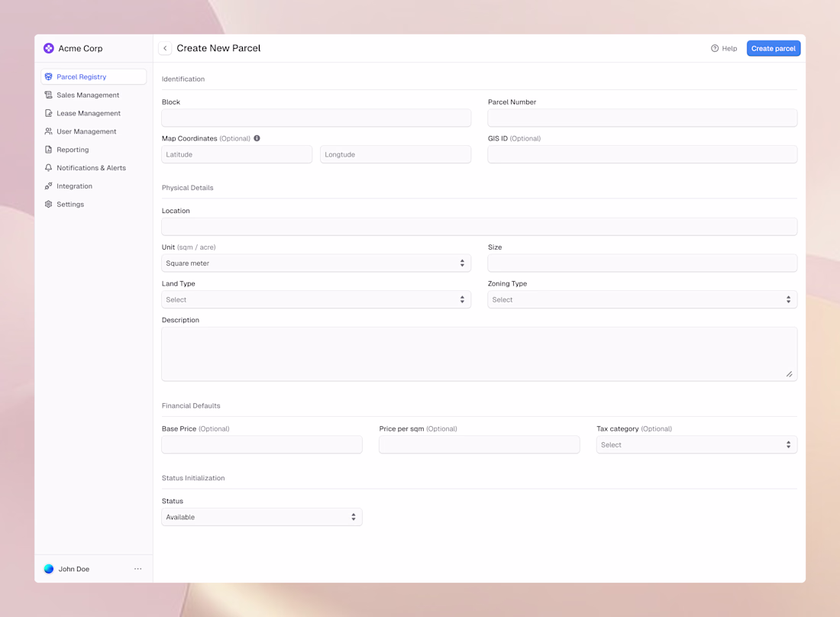The width and height of the screenshot is (840, 617).
Task: Click John Doe's avatar
Action: (49, 569)
